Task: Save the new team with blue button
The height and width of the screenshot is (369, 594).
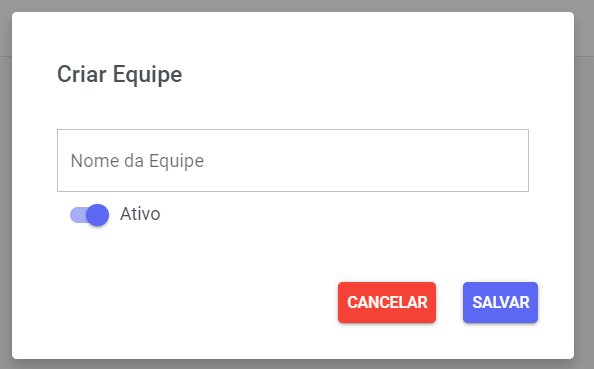Action: point(500,302)
